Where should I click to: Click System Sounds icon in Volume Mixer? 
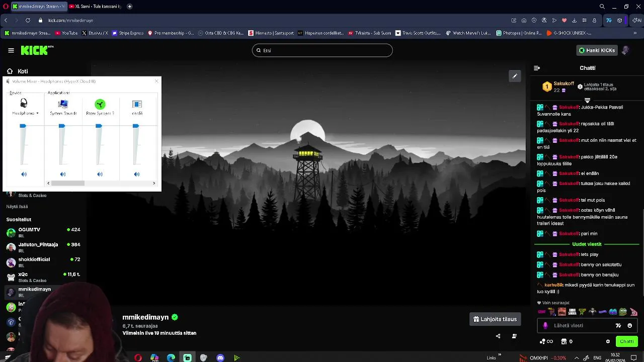coord(63,104)
